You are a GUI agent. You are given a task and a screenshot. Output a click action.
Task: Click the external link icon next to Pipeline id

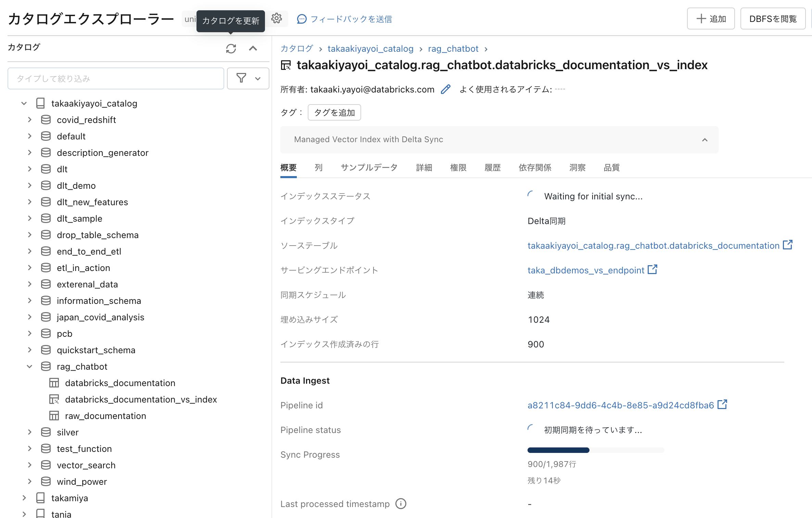(x=722, y=405)
